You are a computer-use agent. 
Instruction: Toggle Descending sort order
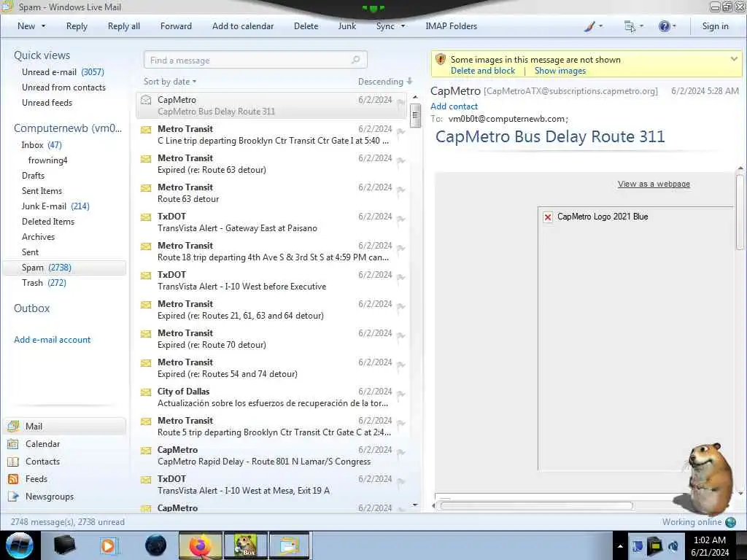[x=385, y=82]
